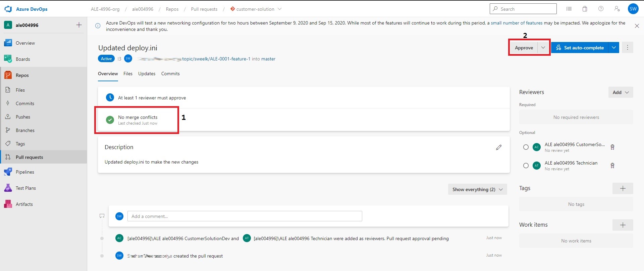Select the circle beside ALE ale004996 CustomerSo... reviewer
644x271 pixels.
tap(526, 147)
